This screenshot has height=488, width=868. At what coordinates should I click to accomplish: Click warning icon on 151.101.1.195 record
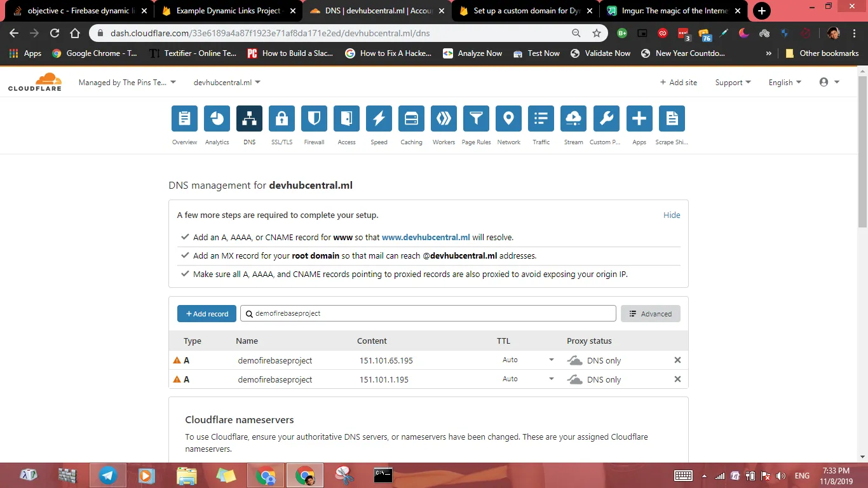177,379
